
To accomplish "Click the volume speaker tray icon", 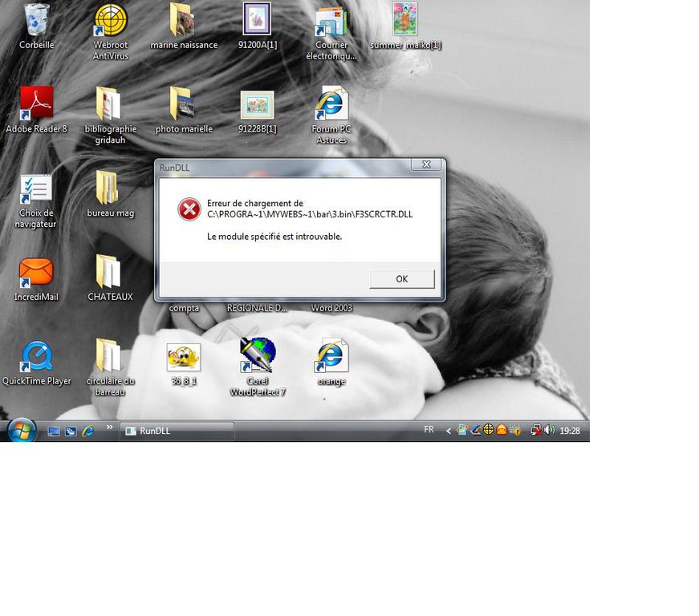I will coord(549,430).
